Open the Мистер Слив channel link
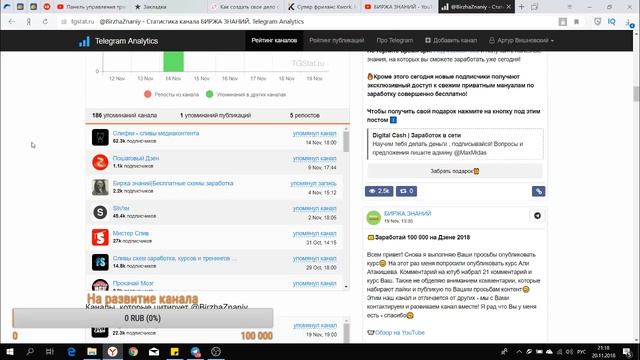The image size is (640, 360). 131,233
